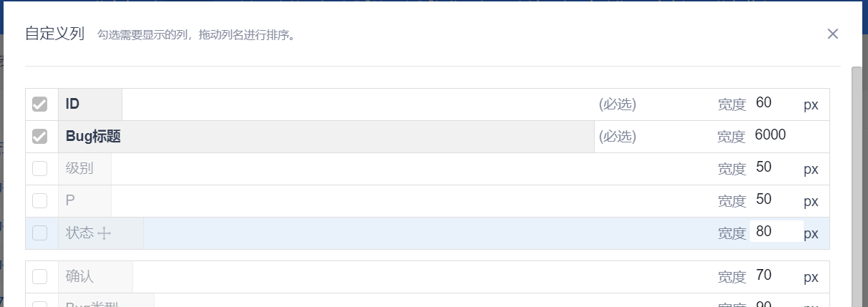
Task: Click the 级别 column name label
Action: click(84, 169)
